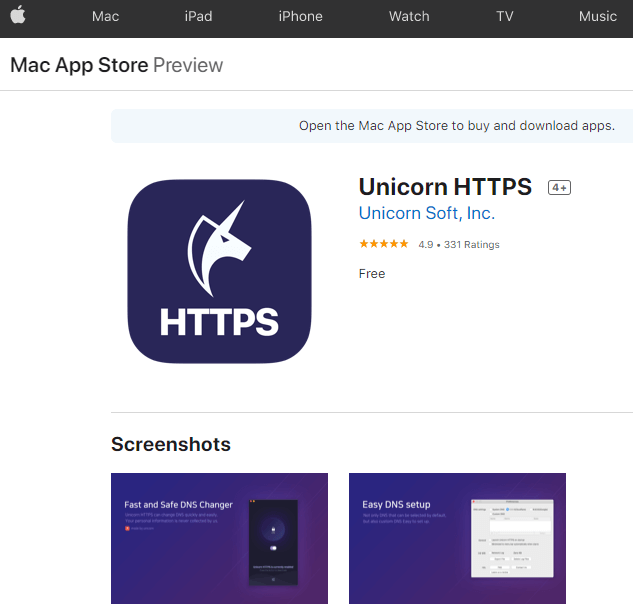Open the Mac menu item
The image size is (633, 604).
click(105, 17)
